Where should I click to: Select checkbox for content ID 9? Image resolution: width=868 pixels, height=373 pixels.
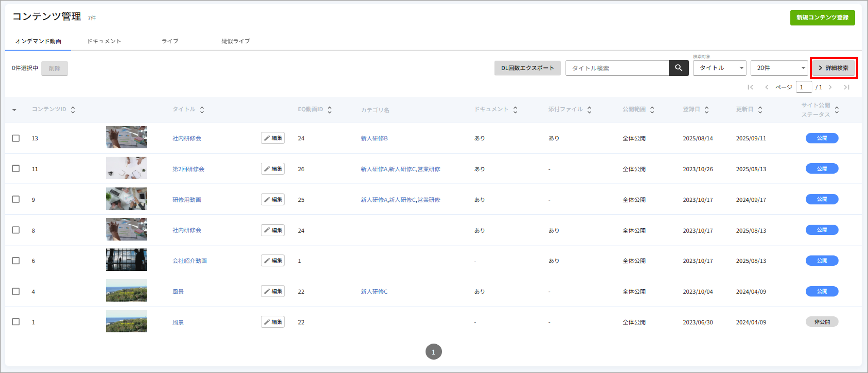(16, 199)
